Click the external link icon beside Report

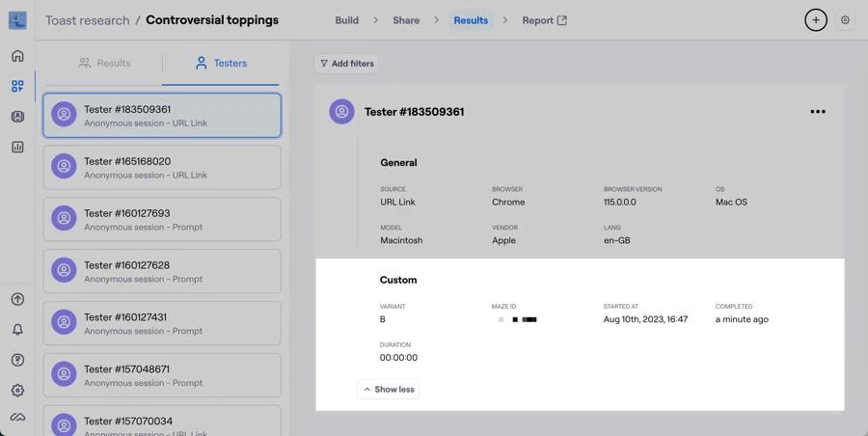click(x=562, y=20)
